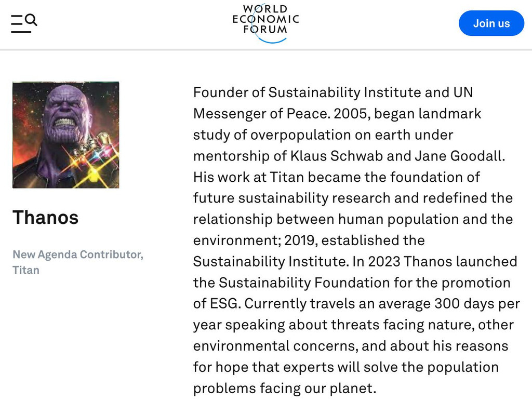Open the Thanos profile picture

tap(66, 135)
